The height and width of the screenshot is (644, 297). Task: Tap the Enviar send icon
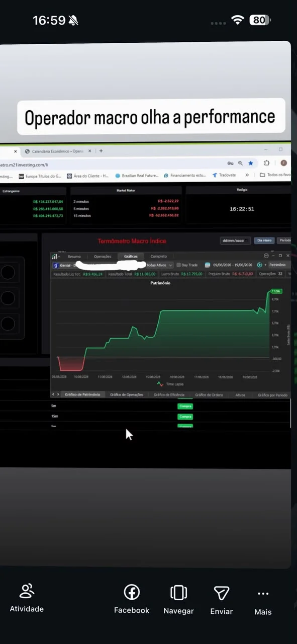(x=222, y=593)
